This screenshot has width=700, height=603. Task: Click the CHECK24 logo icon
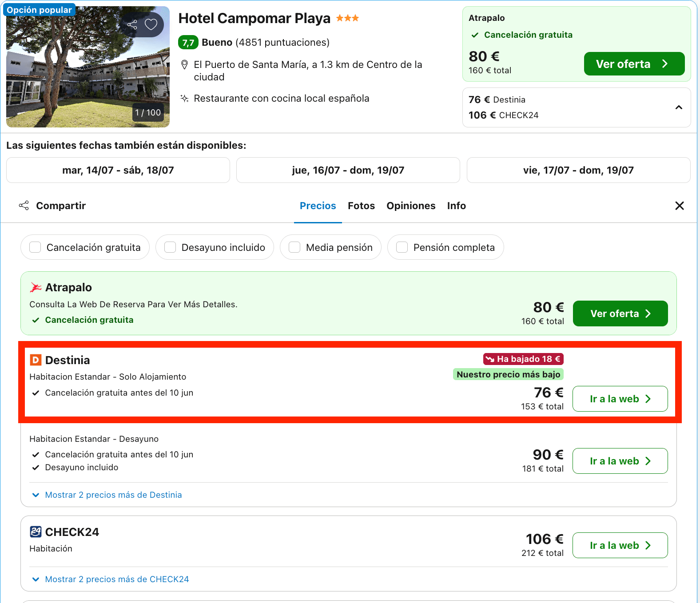pos(36,532)
